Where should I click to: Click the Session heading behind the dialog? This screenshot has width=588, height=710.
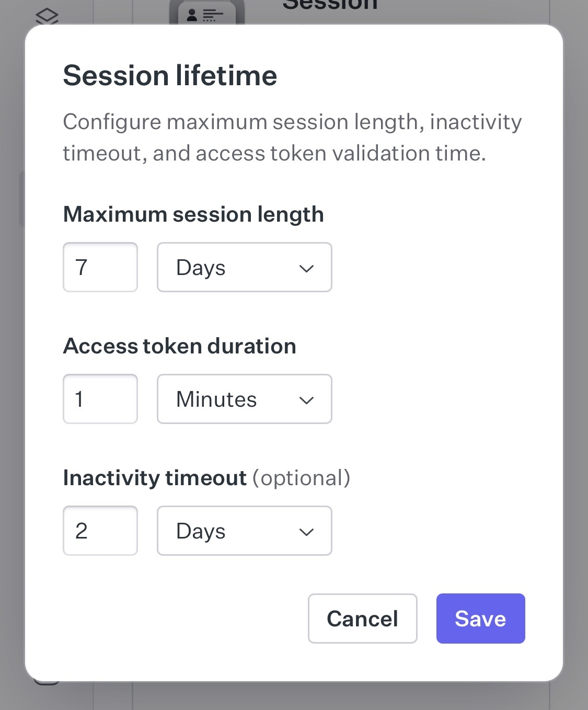click(x=330, y=5)
